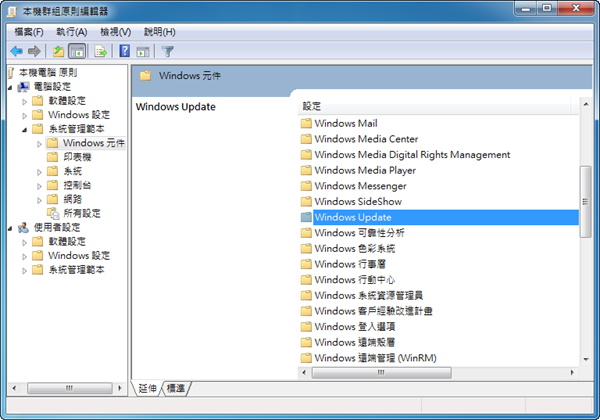Select Windows 設定 under 使用者設定
Viewport: 600px width, 420px height.
tap(79, 256)
